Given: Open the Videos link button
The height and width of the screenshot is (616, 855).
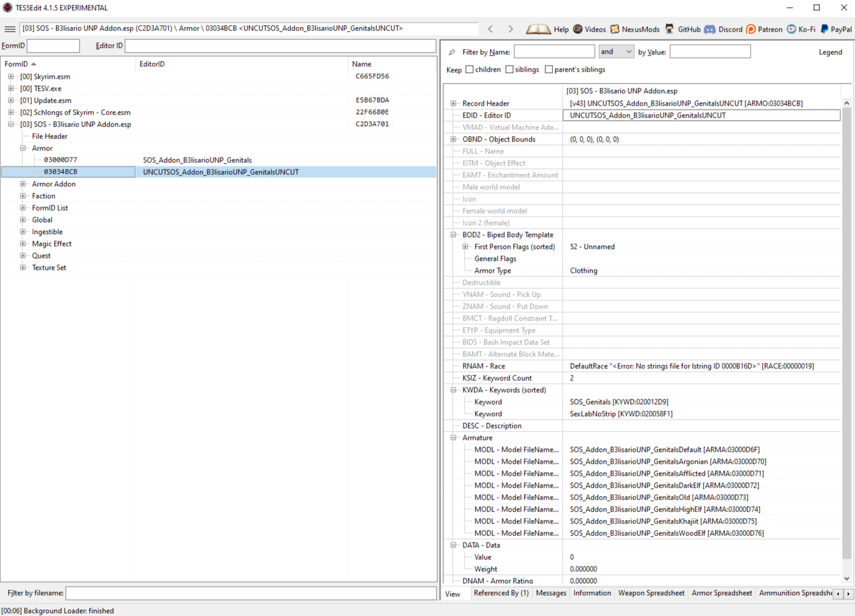Looking at the screenshot, I should [x=589, y=29].
